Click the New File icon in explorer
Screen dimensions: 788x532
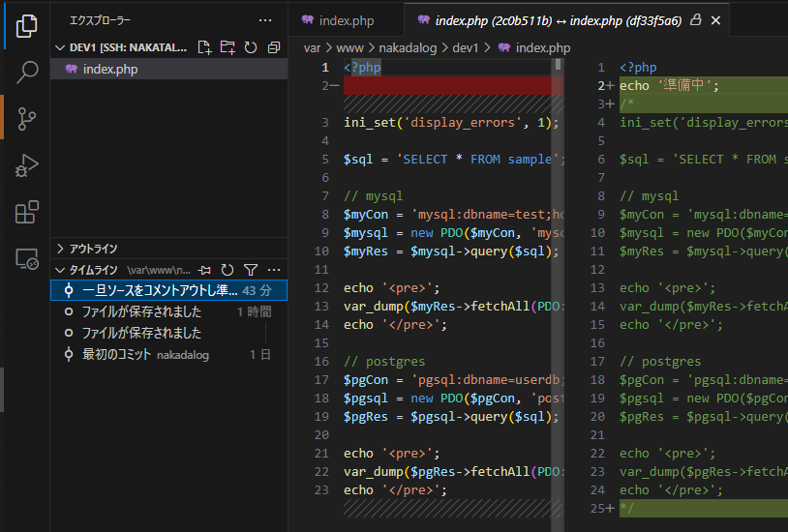coord(204,47)
